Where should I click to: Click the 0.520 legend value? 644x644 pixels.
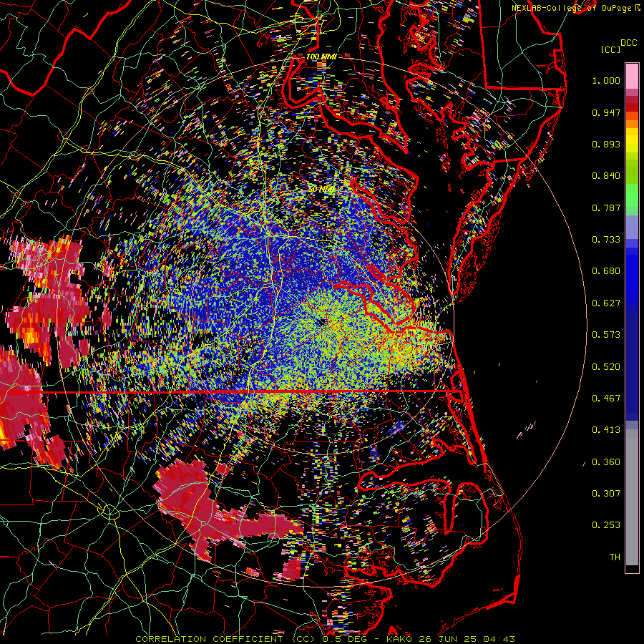click(x=606, y=367)
